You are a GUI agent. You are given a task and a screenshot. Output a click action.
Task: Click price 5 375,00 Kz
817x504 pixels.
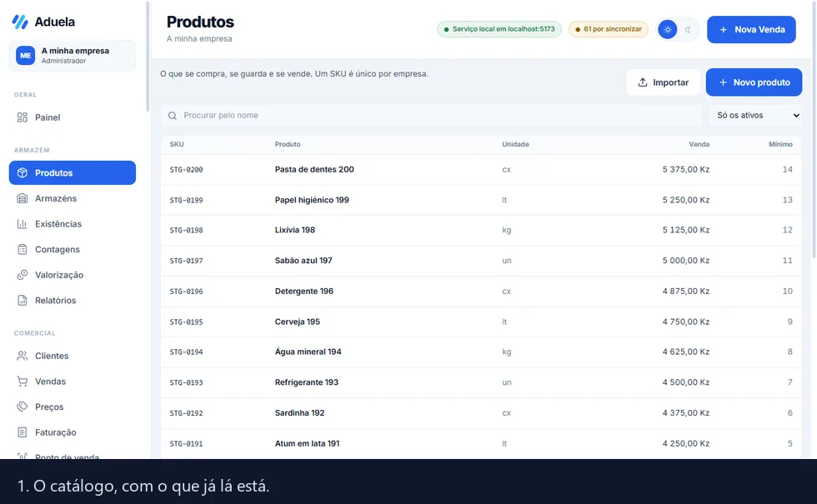coord(685,169)
